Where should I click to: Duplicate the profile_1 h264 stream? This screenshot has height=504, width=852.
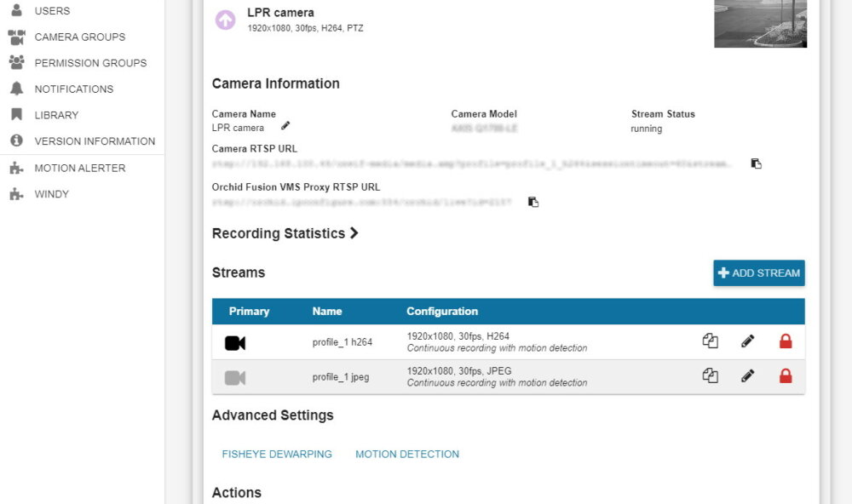(711, 341)
